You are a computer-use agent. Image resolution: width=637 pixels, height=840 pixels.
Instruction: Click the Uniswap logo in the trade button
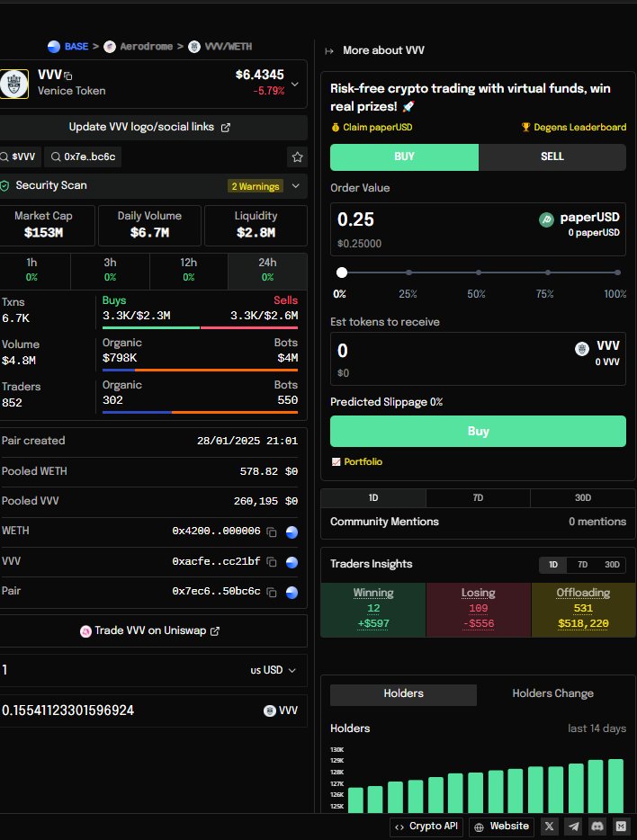tap(85, 631)
